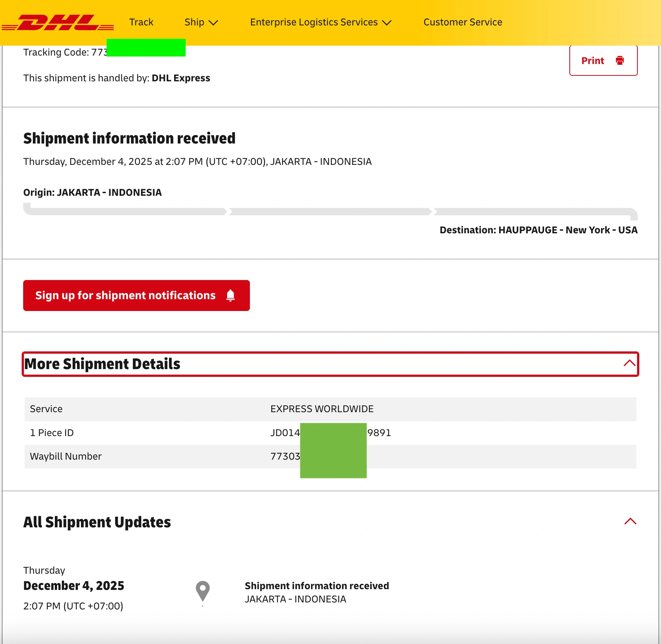The image size is (661, 644).
Task: Click the printer icon in Print button
Action: 620,60
